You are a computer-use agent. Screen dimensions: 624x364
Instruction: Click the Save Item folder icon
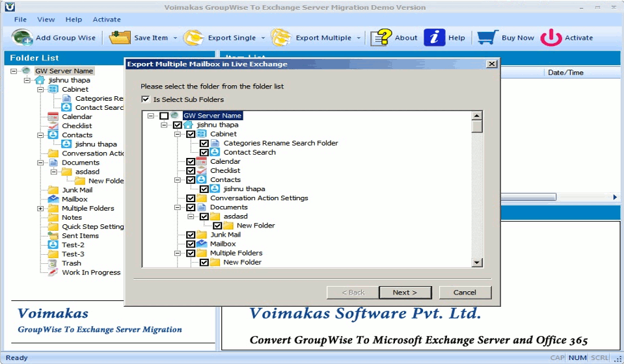(x=119, y=37)
